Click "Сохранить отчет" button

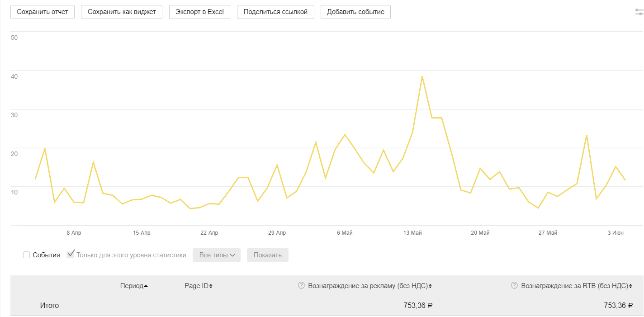(43, 12)
